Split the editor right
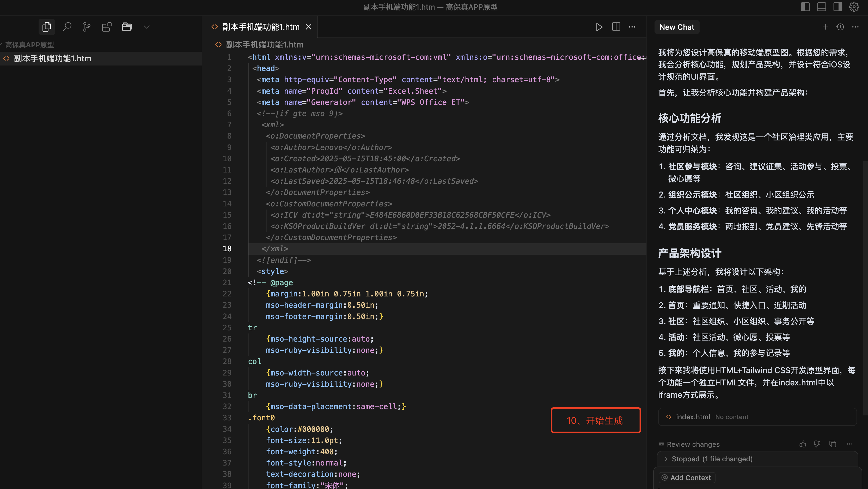This screenshot has height=489, width=868. coord(616,27)
